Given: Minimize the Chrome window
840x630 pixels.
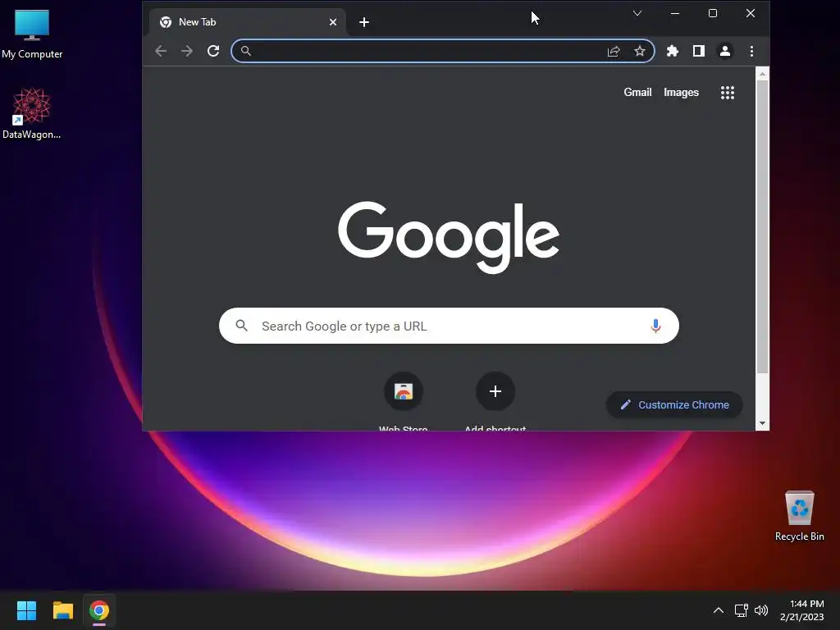Looking at the screenshot, I should click(675, 13).
